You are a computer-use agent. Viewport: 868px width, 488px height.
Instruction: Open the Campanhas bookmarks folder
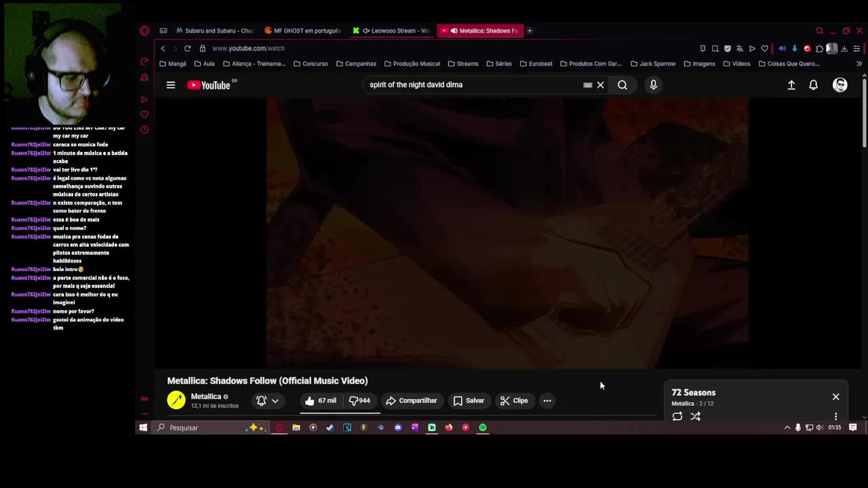pyautogui.click(x=356, y=64)
